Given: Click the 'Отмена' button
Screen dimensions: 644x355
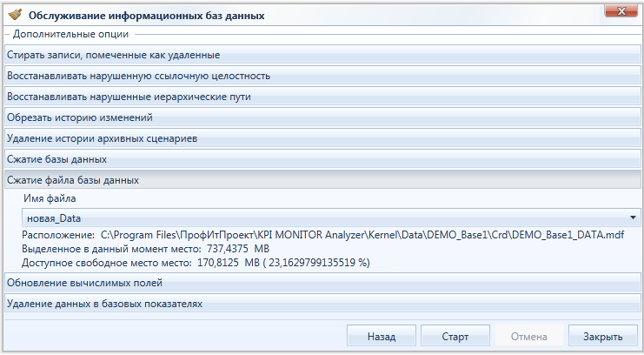Looking at the screenshot, I should tap(529, 337).
